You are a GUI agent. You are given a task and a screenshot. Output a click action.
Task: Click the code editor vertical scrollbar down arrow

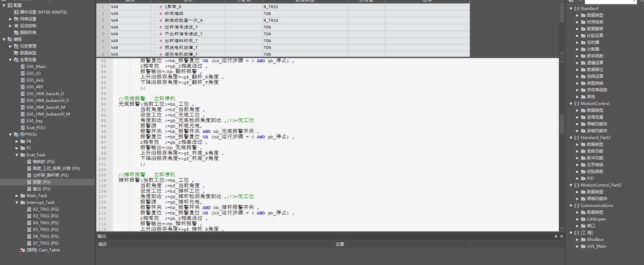click(x=562, y=229)
